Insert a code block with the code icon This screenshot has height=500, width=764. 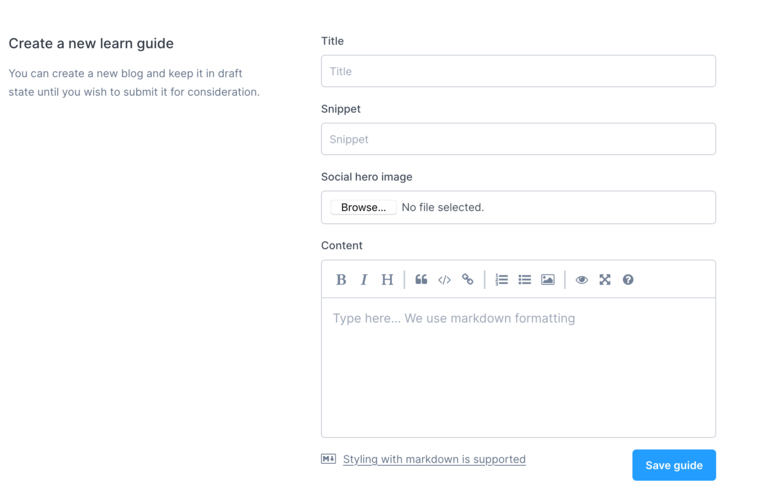[444, 280]
